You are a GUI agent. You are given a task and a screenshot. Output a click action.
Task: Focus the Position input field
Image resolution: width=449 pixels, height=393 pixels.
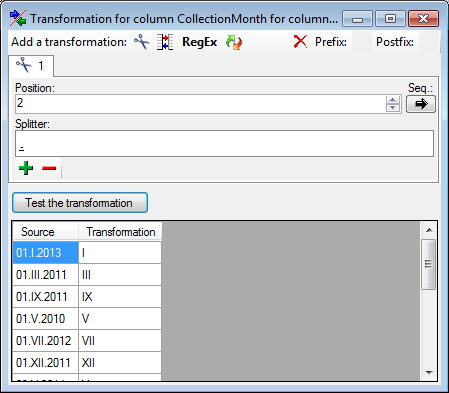click(x=200, y=104)
